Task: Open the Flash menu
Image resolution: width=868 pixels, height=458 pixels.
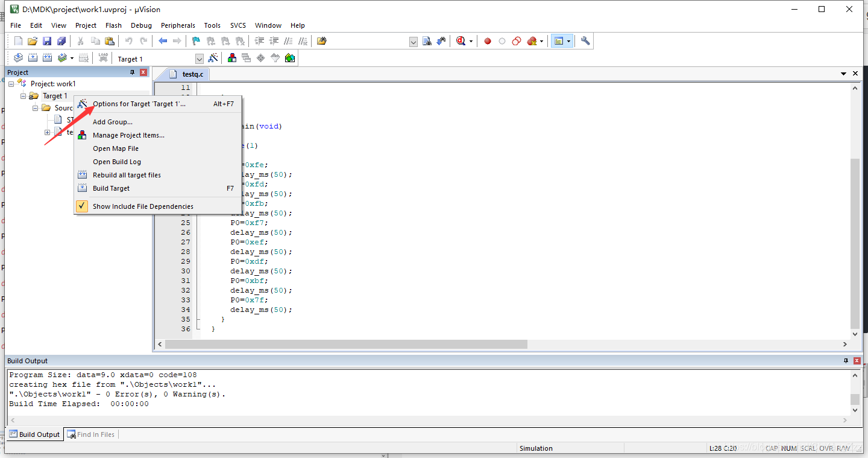Action: pos(113,25)
